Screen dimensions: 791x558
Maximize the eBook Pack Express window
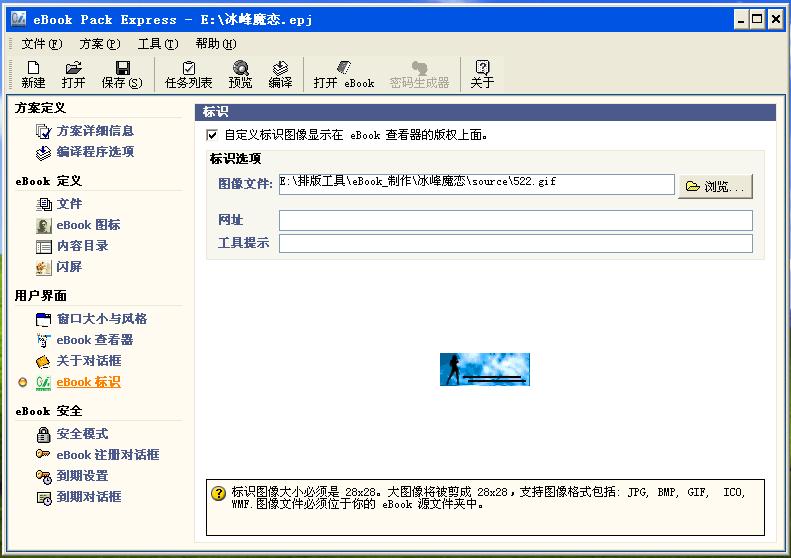point(757,20)
